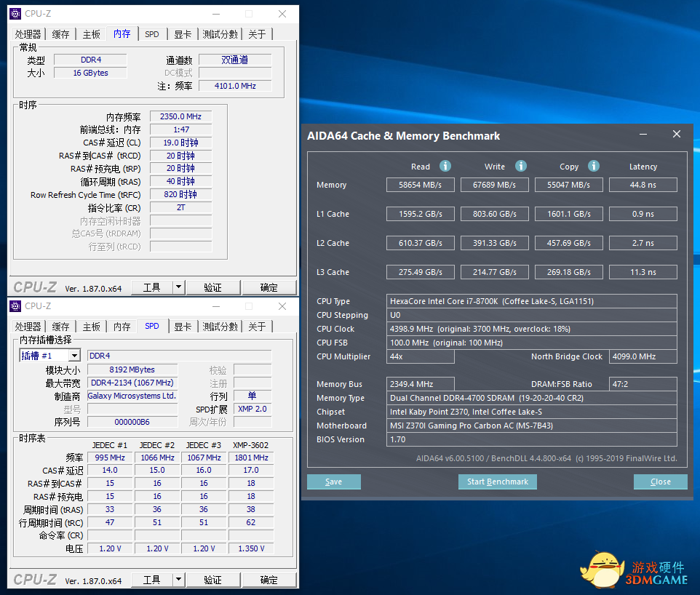Open the slot #1 (插槽 #1) dropdown in the SPD window
The image size is (700, 595).
[74, 355]
